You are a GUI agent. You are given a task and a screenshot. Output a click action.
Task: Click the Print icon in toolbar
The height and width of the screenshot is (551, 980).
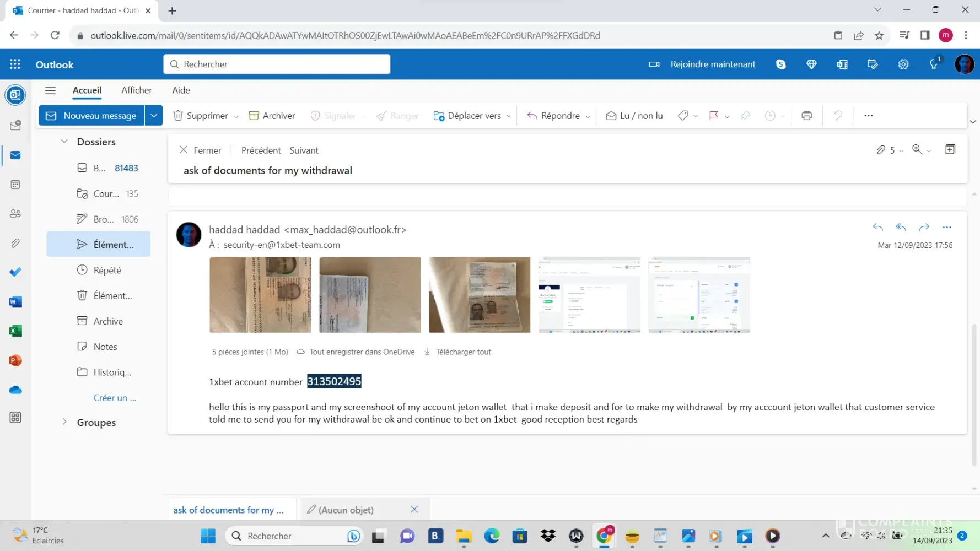tap(806, 116)
